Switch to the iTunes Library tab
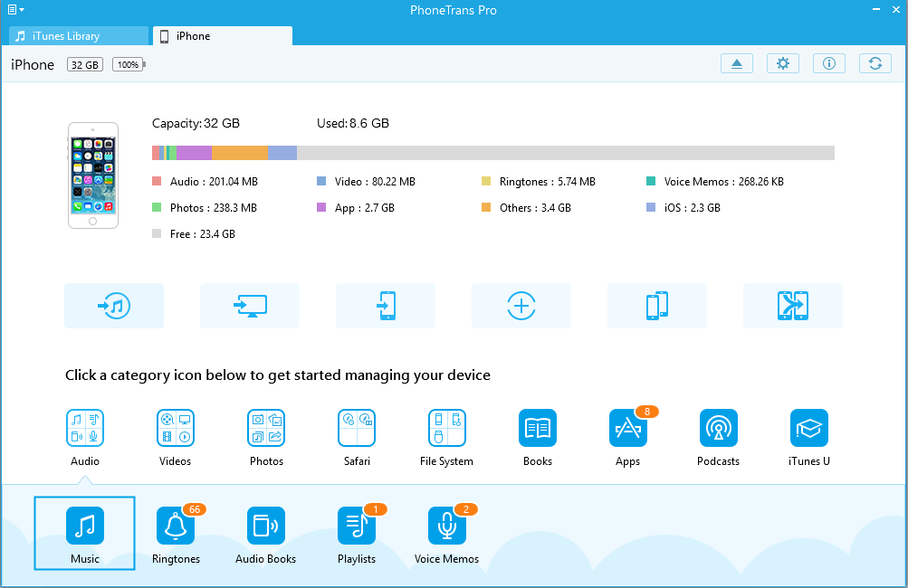 pyautogui.click(x=78, y=36)
